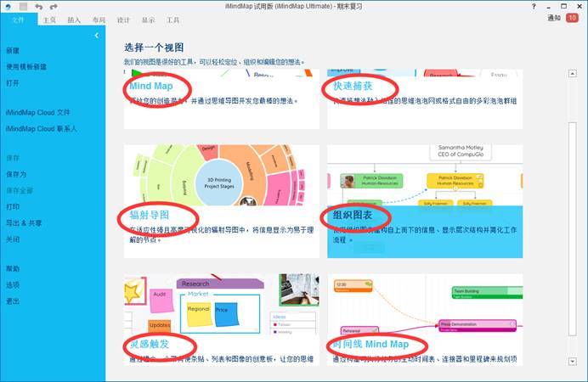
Task: Open 帮助 in the sidebar
Action: [x=13, y=268]
